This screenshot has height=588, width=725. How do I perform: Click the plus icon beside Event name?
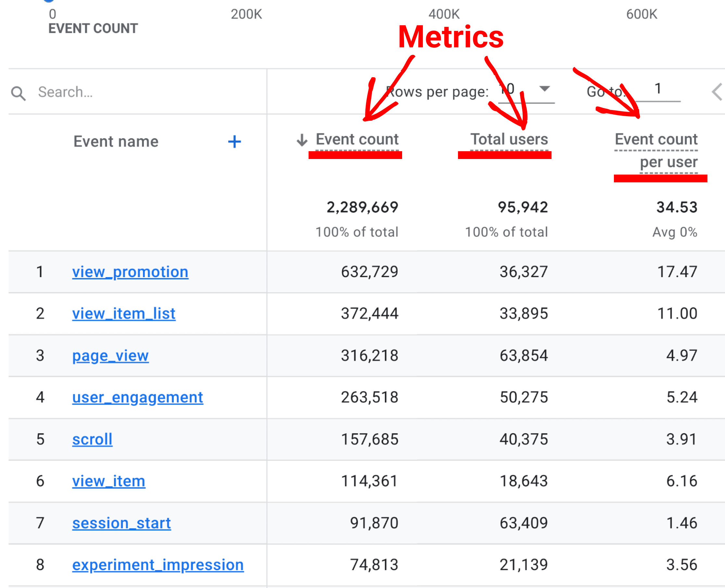click(x=234, y=141)
